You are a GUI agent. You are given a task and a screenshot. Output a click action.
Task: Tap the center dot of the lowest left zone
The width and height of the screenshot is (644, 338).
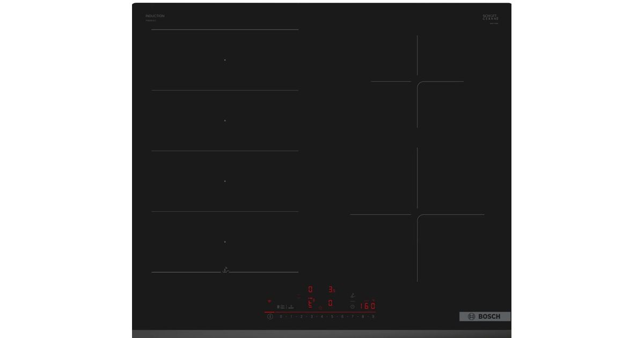225,242
